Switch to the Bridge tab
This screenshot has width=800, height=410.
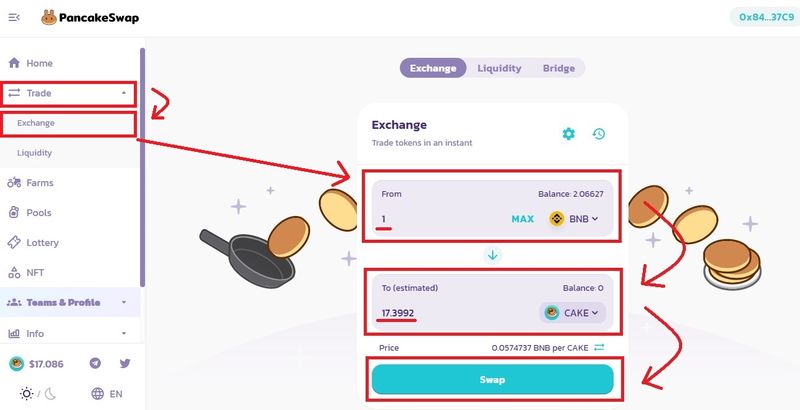click(x=559, y=68)
